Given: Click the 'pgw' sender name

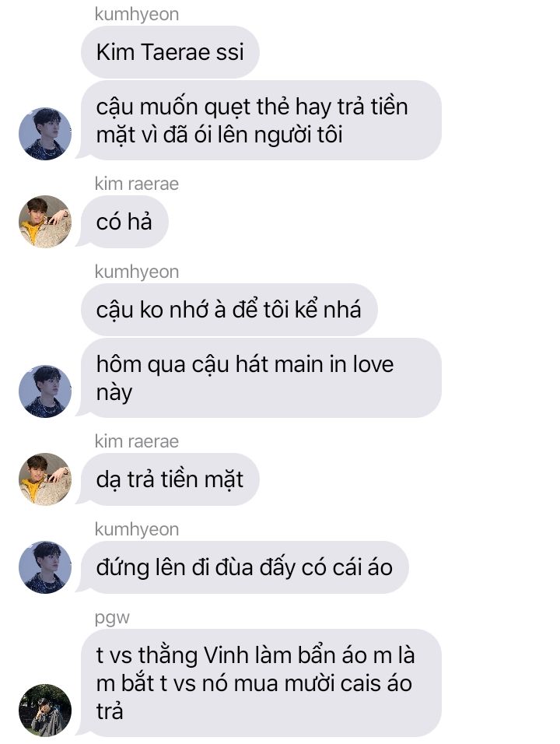Looking at the screenshot, I should pyautogui.click(x=112, y=618).
